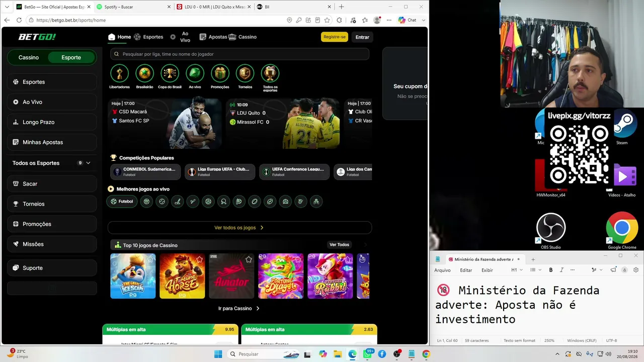644x362 pixels.
Task: Open the Fortune Rabbit game thumbnail
Action: pos(331,276)
